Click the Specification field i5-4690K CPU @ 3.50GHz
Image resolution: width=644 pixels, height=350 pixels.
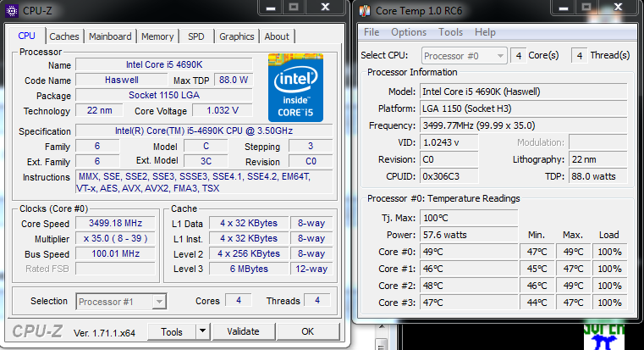pyautogui.click(x=204, y=131)
